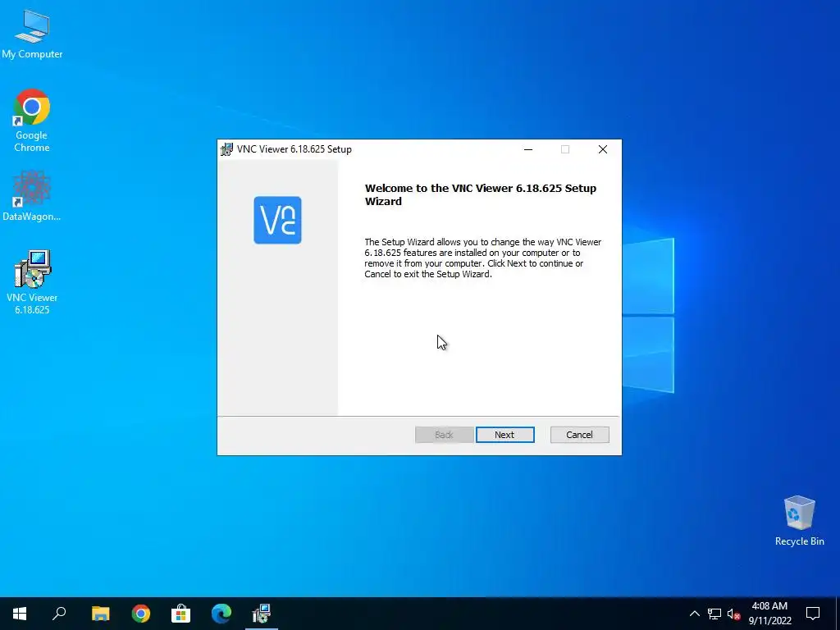Minimize the VNC Viewer Setup window
840x630 pixels.
pos(528,149)
